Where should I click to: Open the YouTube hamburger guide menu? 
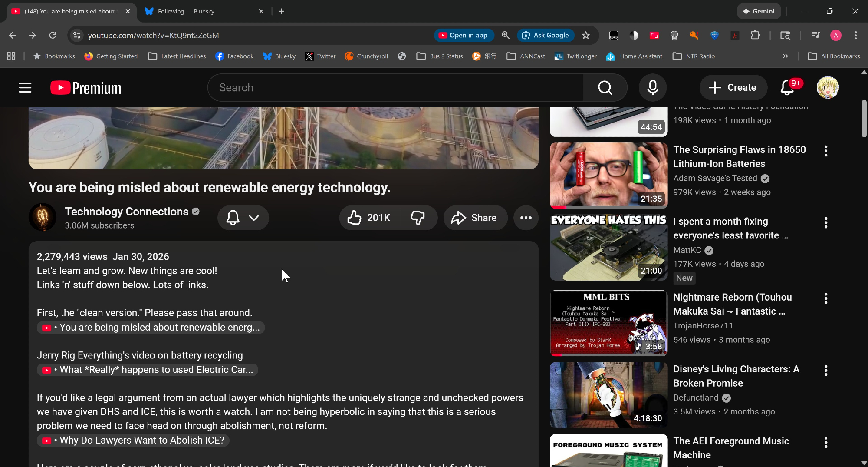tap(25, 88)
